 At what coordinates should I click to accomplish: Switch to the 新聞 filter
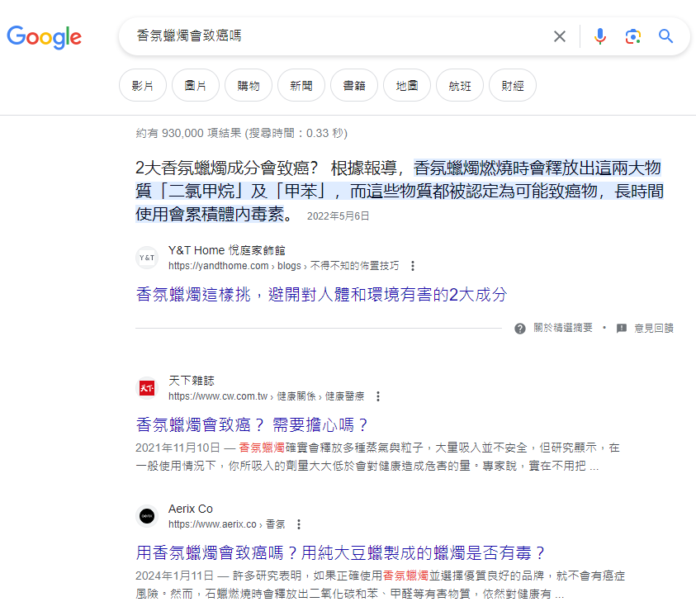pyautogui.click(x=301, y=85)
